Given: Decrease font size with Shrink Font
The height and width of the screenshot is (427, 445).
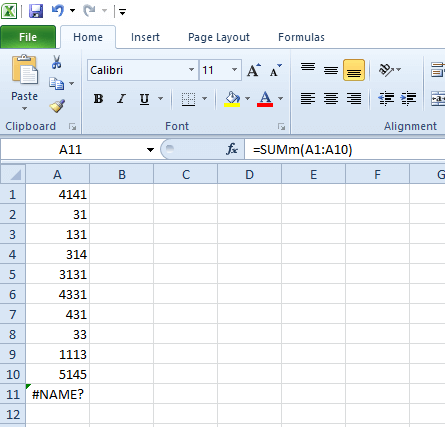Looking at the screenshot, I should tap(275, 70).
